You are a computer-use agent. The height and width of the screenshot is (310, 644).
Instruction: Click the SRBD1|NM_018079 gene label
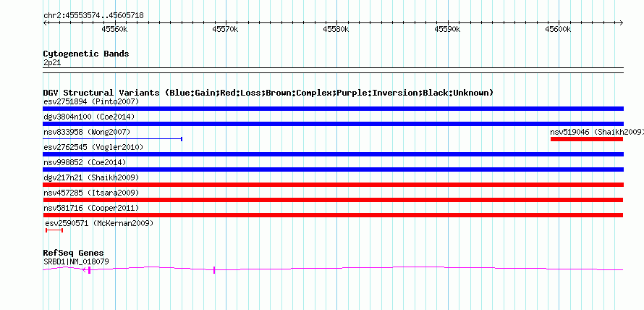76,261
